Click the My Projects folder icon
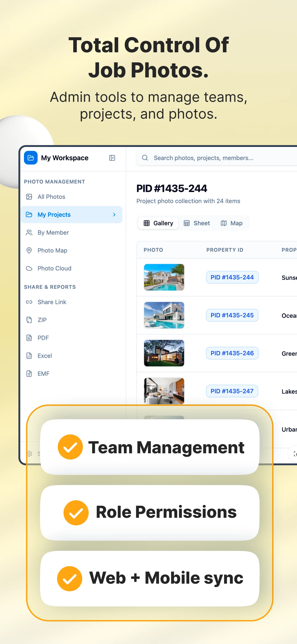The image size is (297, 644). 29,214
